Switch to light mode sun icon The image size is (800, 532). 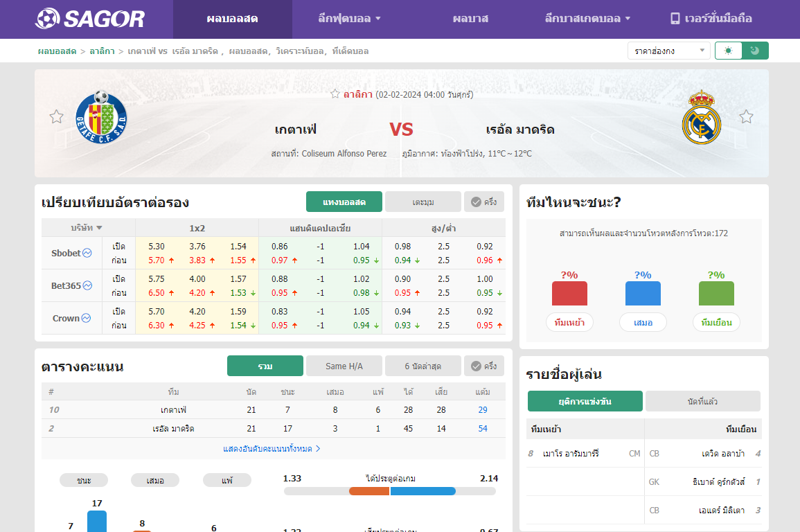(728, 51)
